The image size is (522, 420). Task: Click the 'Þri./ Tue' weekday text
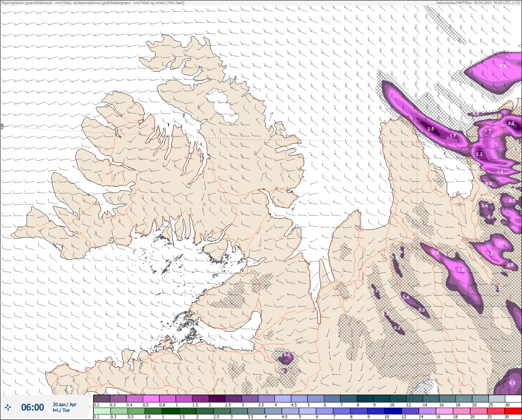[61, 410]
